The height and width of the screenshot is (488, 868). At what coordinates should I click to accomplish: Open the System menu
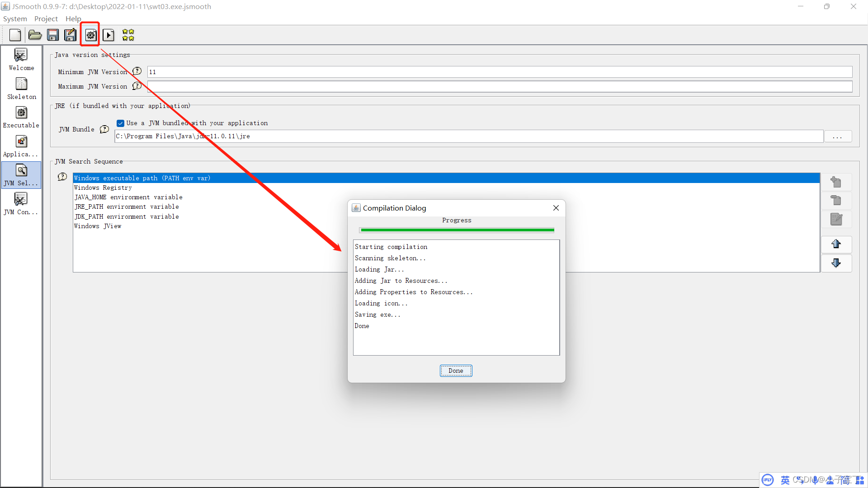(x=15, y=19)
